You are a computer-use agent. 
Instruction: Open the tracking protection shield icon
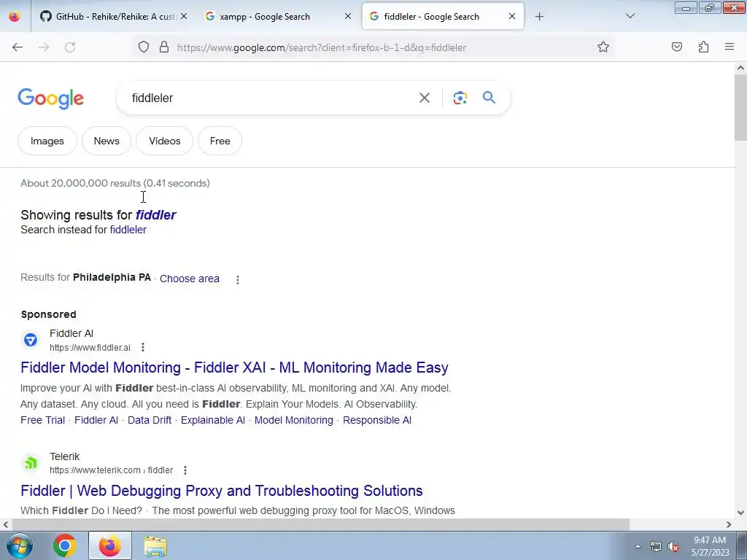(144, 47)
